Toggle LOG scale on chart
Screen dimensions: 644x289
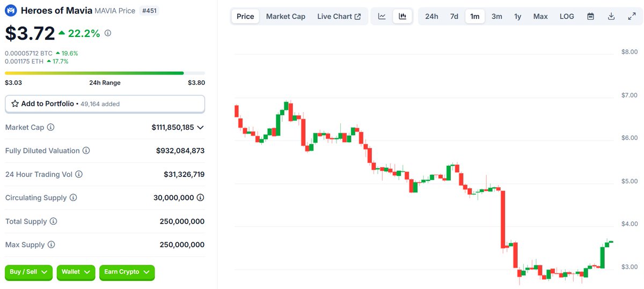pyautogui.click(x=567, y=16)
